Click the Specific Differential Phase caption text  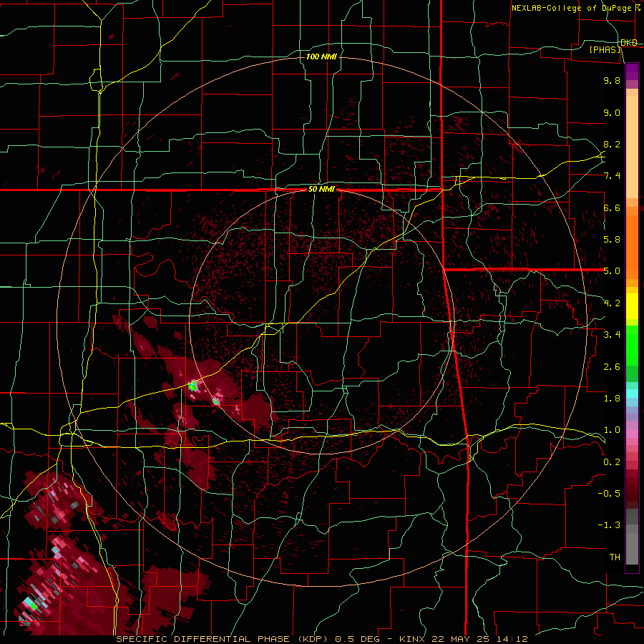pos(321,639)
